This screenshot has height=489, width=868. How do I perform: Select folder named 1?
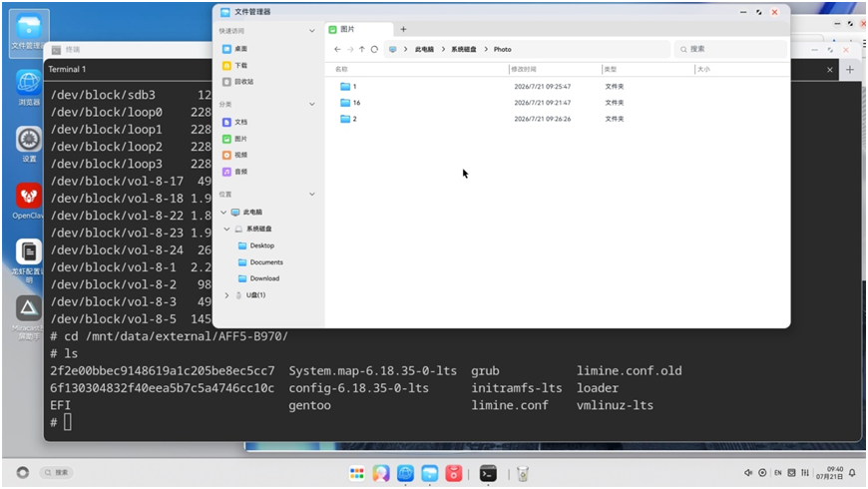pyautogui.click(x=348, y=87)
